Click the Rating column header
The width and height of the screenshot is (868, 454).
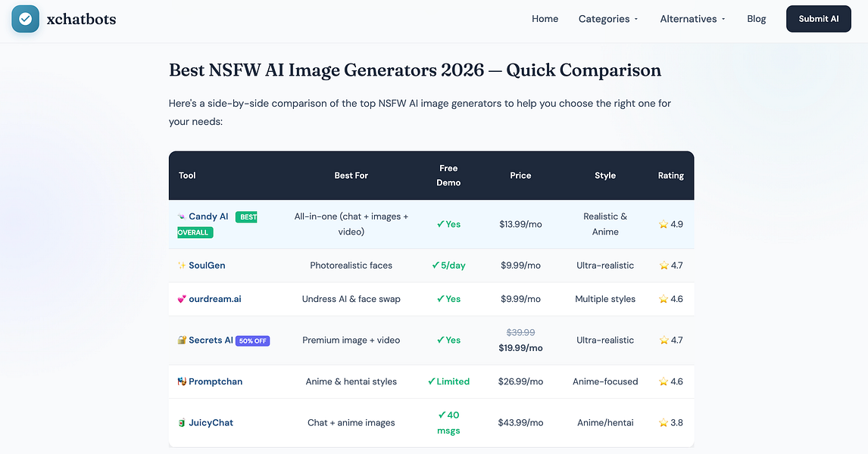671,176
